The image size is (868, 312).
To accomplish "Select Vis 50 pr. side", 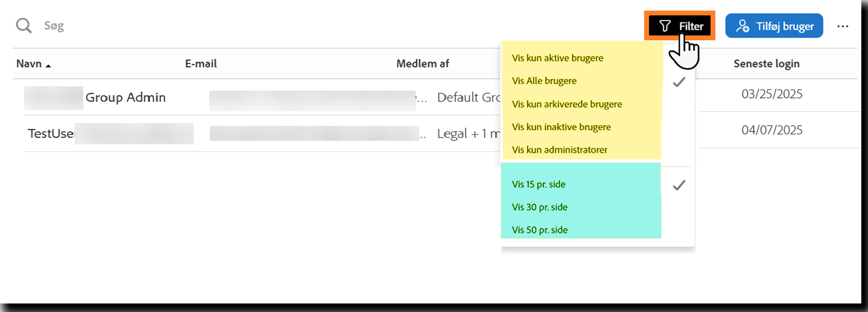I will [539, 230].
